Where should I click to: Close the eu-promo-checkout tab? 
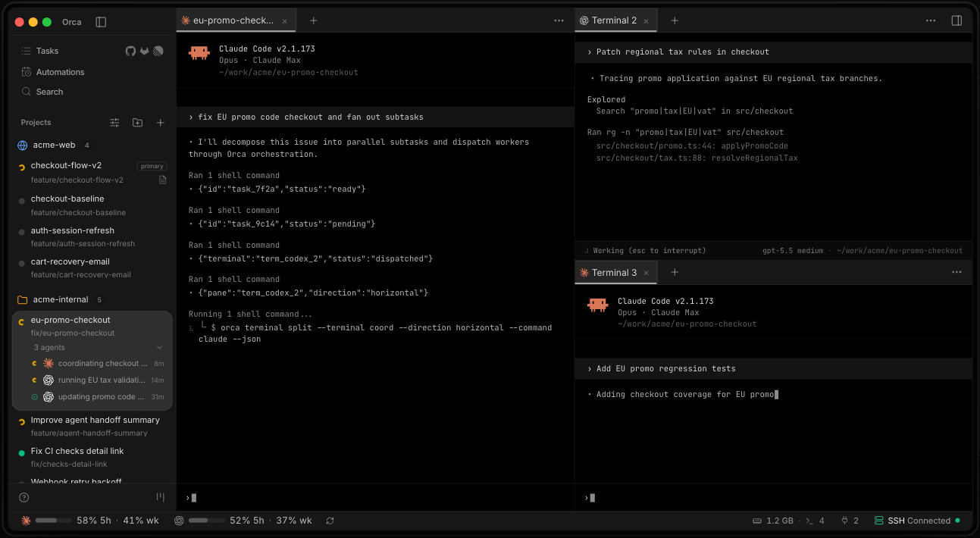click(284, 21)
